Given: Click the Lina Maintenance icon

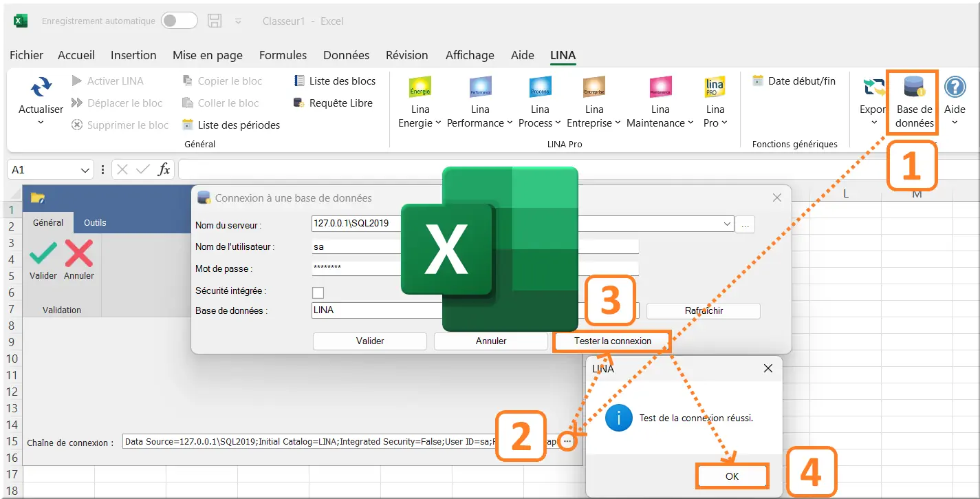Looking at the screenshot, I should coord(660,87).
